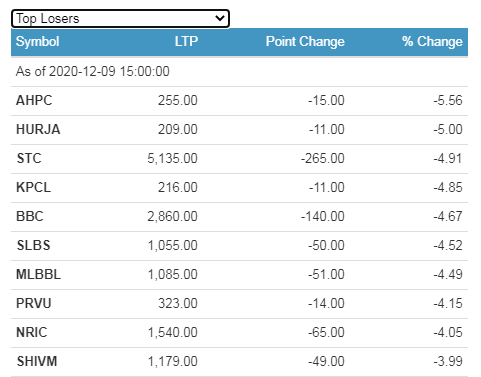481x377 pixels.
Task: Open the SLBS stock symbol
Action: point(33,245)
